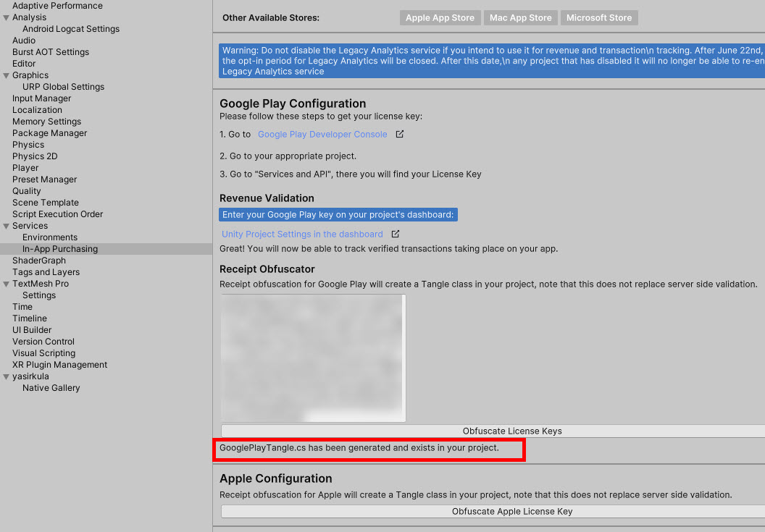Select Environments under Services

tap(50, 237)
